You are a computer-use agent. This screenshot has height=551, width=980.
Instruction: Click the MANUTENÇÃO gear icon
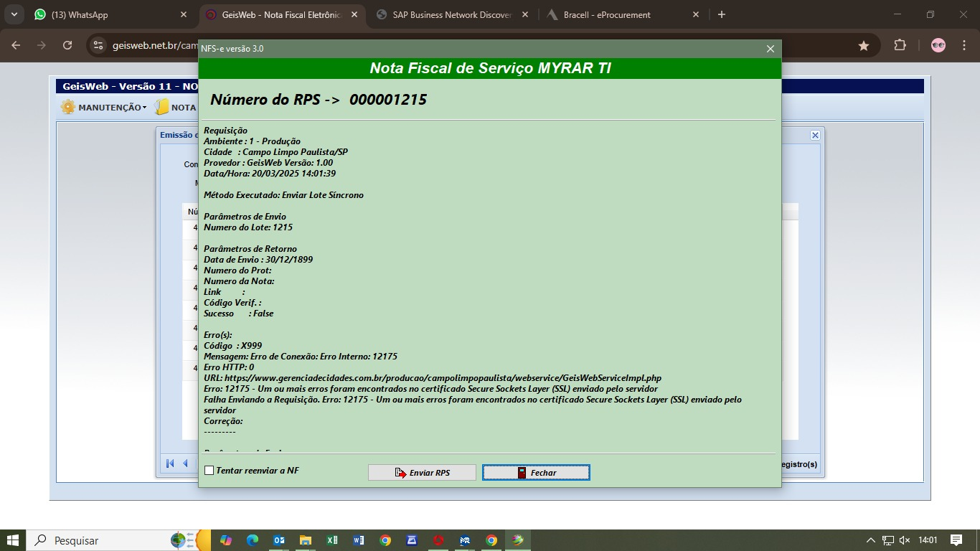[68, 108]
